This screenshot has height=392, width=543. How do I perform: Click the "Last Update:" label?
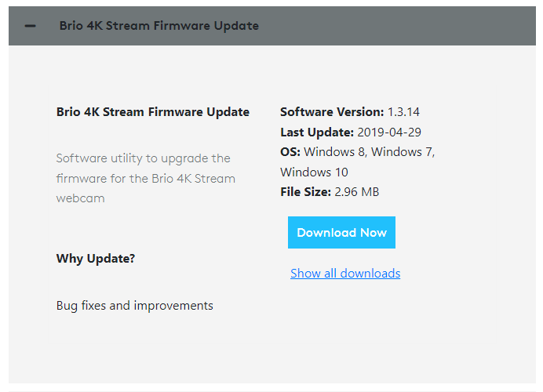(317, 132)
